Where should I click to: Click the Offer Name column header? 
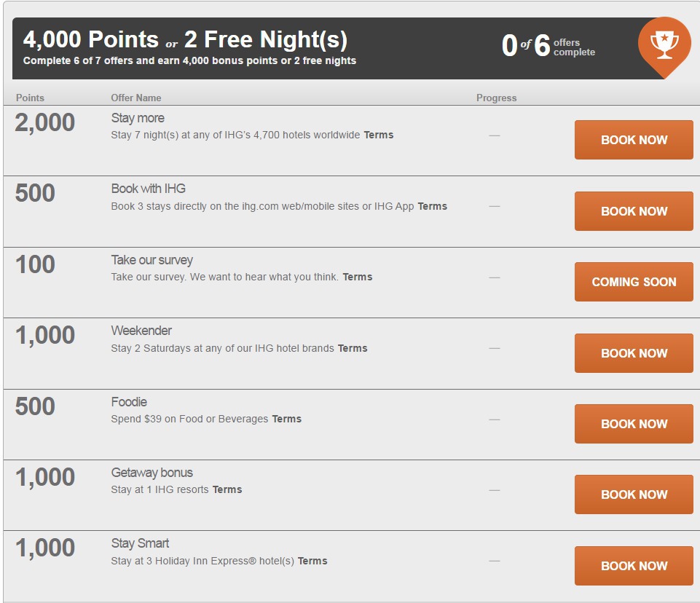(135, 98)
